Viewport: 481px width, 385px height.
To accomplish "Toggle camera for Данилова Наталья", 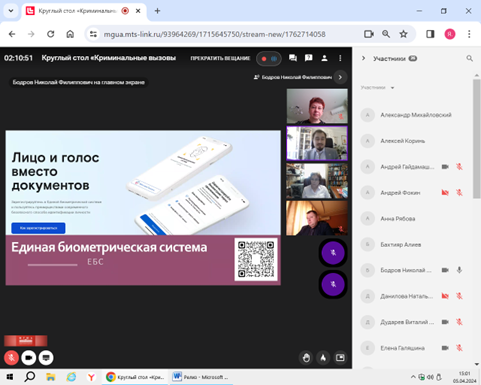I will [x=445, y=296].
